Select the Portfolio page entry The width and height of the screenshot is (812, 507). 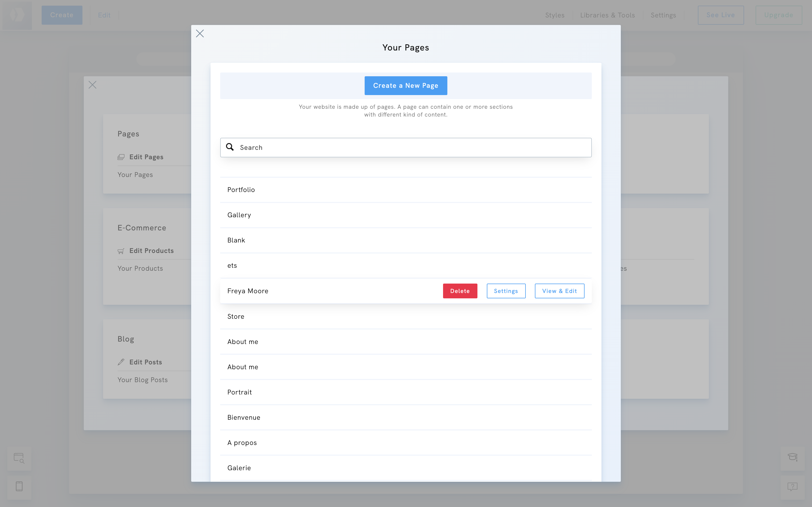tap(241, 190)
